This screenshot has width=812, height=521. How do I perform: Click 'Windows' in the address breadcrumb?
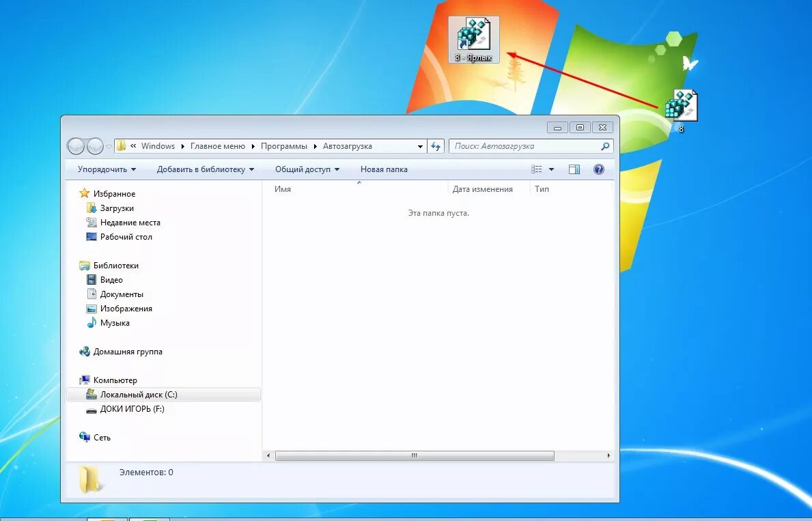pos(158,146)
